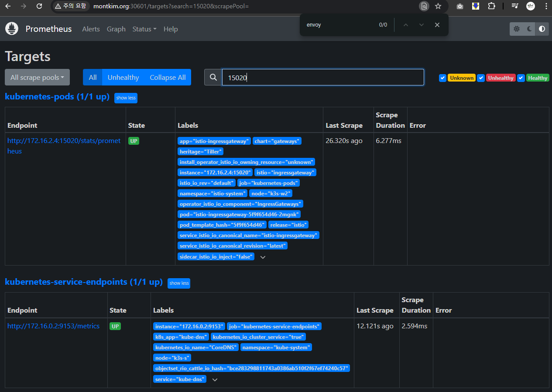
Task: Close the find-in-page bar
Action: pyautogui.click(x=437, y=25)
